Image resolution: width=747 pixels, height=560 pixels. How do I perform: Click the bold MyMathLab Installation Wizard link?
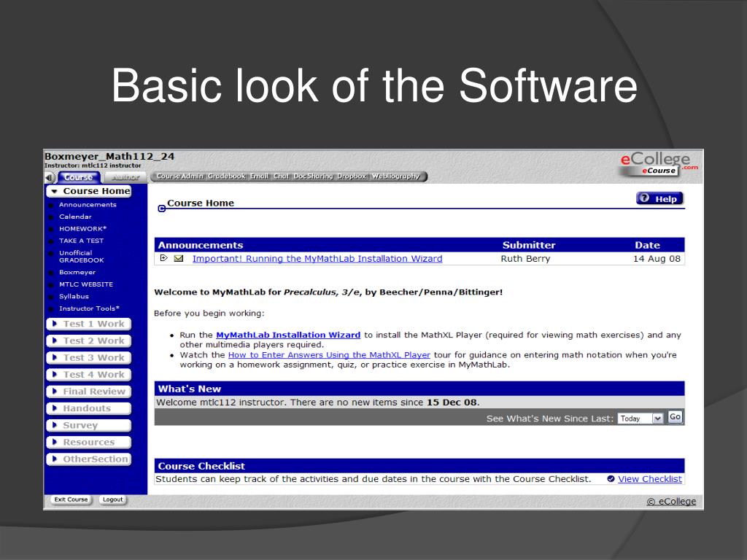click(x=288, y=335)
